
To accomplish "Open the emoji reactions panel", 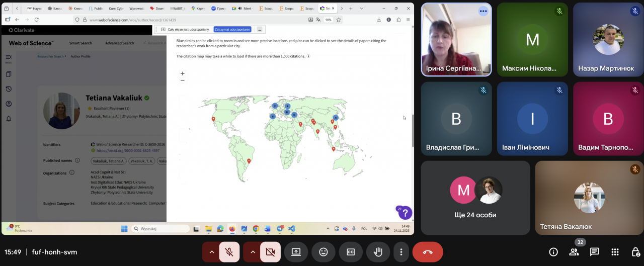I will tap(324, 252).
